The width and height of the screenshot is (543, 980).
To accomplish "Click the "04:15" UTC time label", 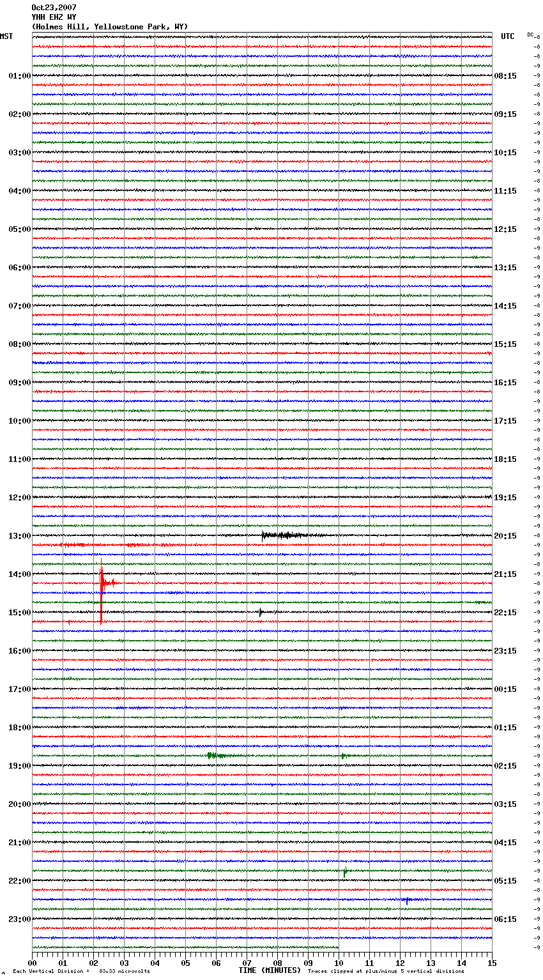I will pyautogui.click(x=505, y=843).
